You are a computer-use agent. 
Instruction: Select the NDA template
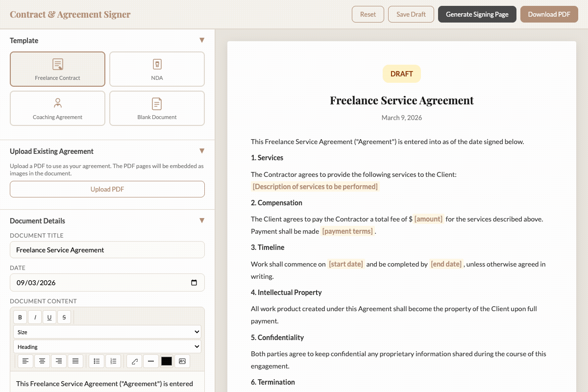point(157,69)
